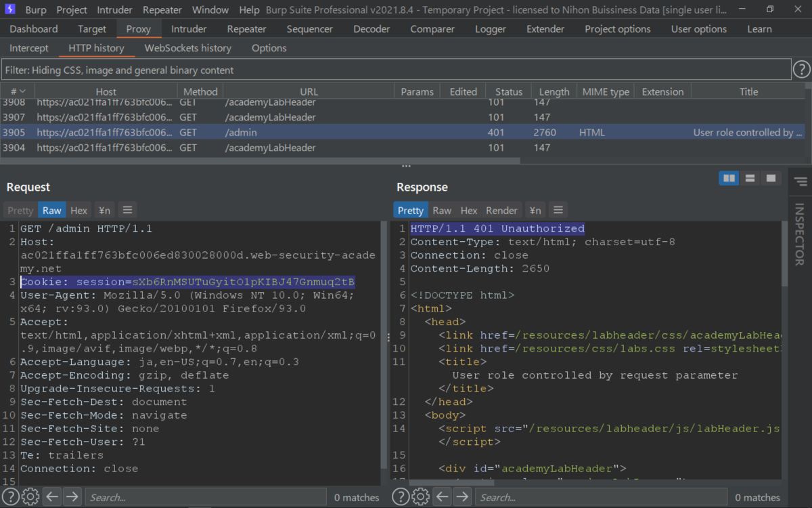Viewport: 812px width, 508px height.
Task: Open the Intercept sub-tab
Action: coord(29,48)
